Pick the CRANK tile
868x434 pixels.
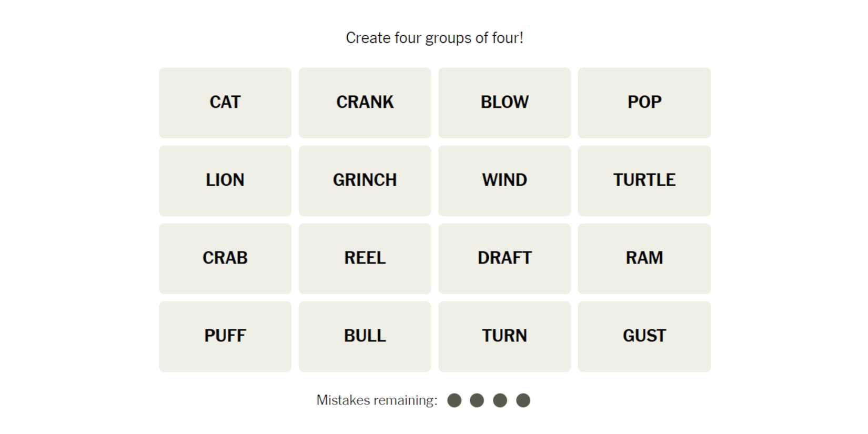point(365,103)
